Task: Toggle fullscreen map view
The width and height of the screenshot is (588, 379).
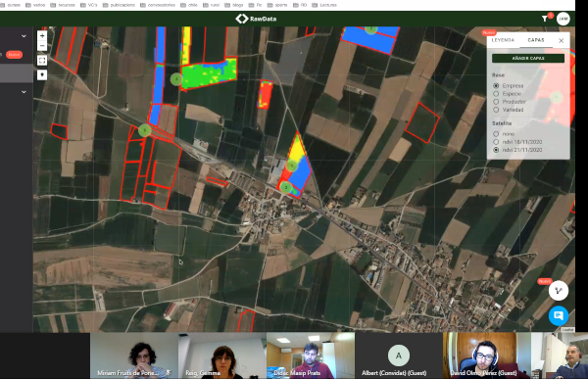Action: (x=42, y=60)
